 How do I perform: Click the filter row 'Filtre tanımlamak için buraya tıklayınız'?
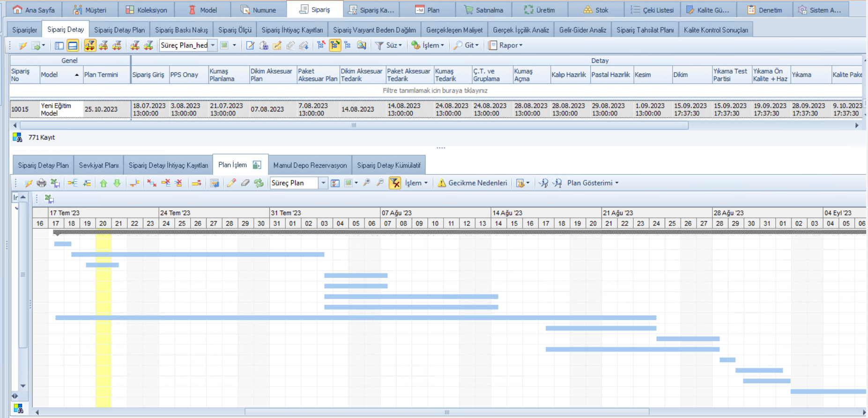click(x=435, y=90)
